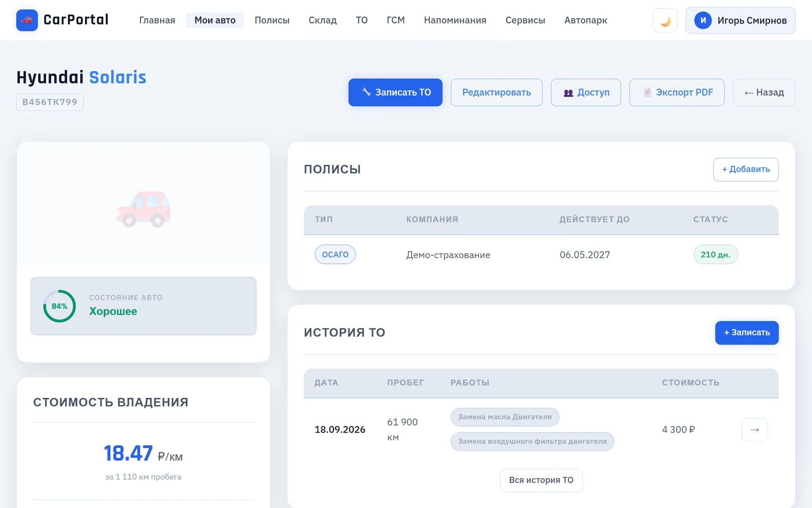Open the Склад navigation item
812x508 pixels.
[323, 20]
